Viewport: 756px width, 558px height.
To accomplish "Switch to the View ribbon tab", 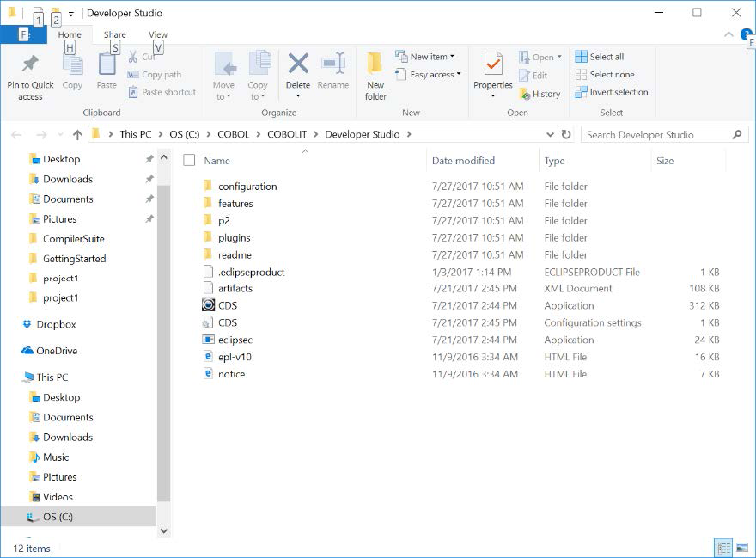I will coord(158,35).
